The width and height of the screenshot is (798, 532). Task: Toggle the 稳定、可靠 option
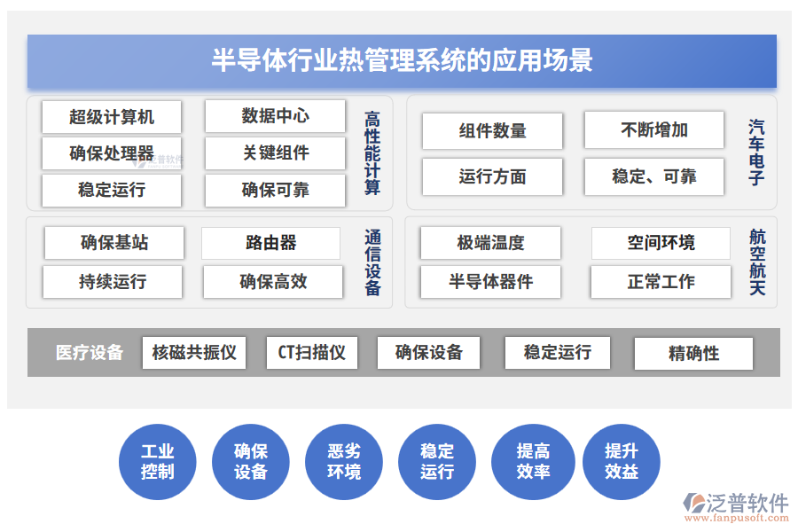click(x=653, y=176)
